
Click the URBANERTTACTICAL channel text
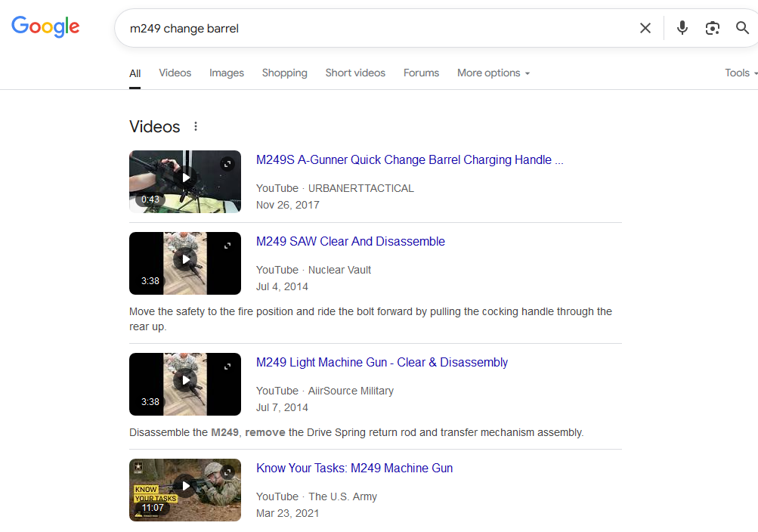tap(361, 188)
